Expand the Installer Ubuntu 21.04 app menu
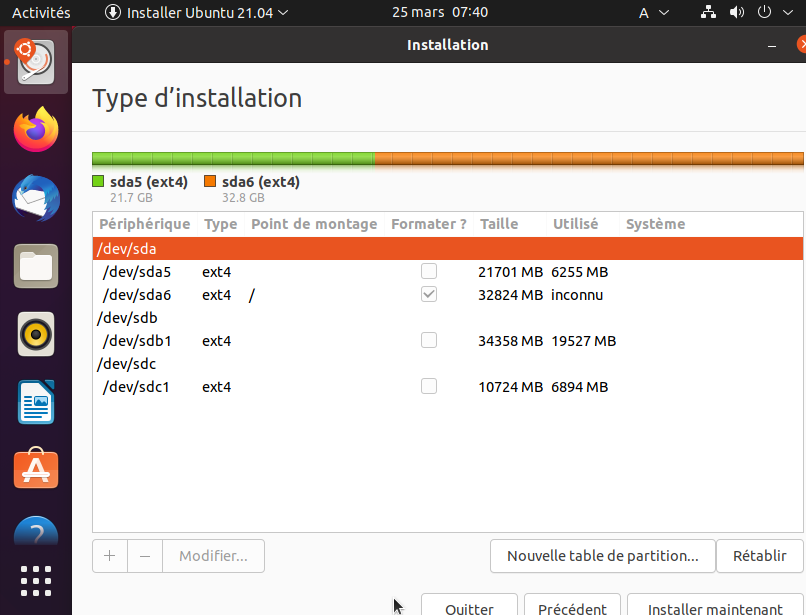The image size is (806, 615). [x=197, y=13]
